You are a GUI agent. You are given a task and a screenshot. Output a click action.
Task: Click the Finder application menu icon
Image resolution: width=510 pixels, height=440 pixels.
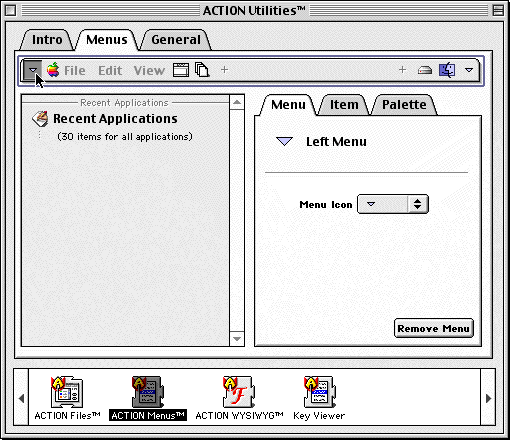(x=447, y=70)
